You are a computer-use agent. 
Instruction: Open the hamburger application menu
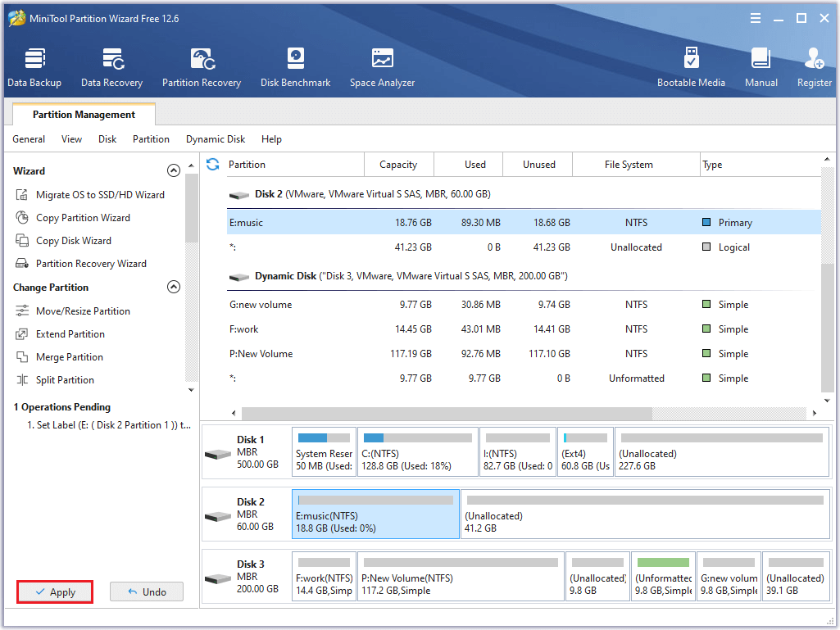(755, 17)
